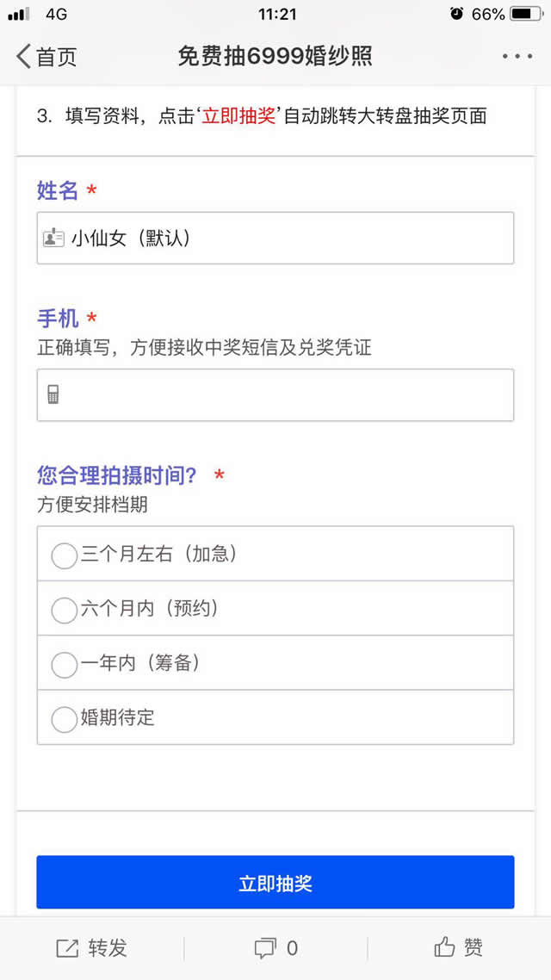This screenshot has width=551, height=980.
Task: Tap the 赞 thumbs-up icon
Action: pos(444,948)
